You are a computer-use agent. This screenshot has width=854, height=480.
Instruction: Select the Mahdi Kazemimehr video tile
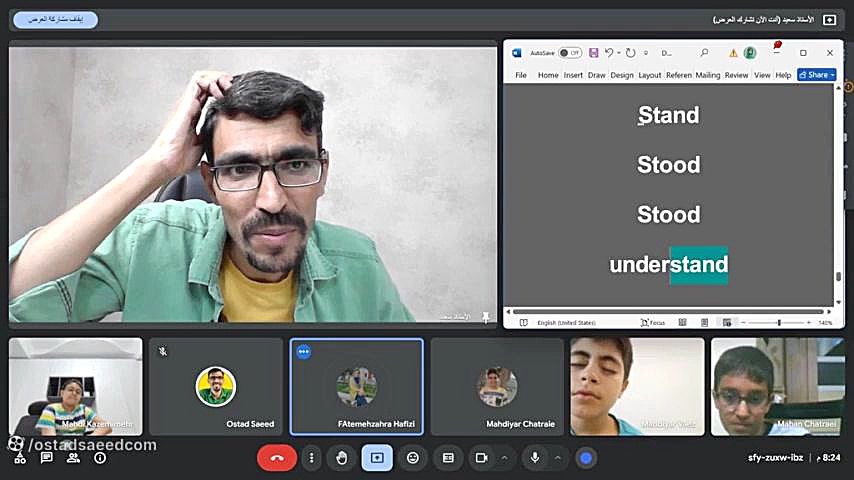pyautogui.click(x=76, y=386)
